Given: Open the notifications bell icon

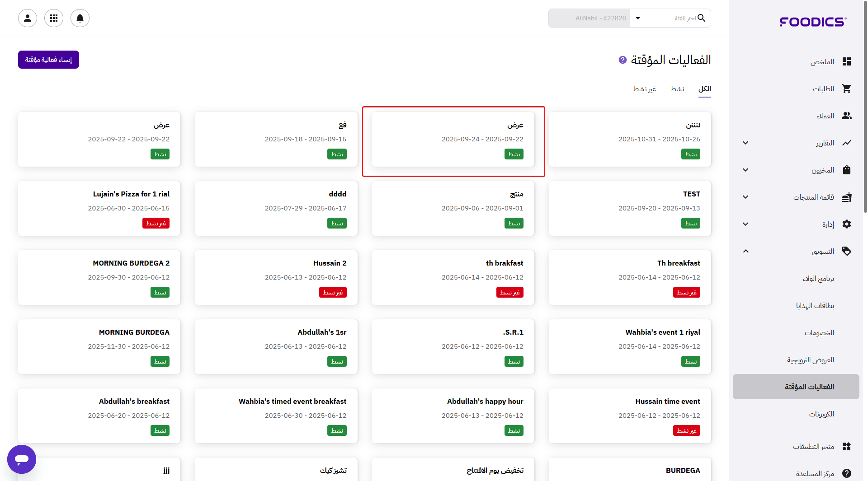Looking at the screenshot, I should coord(80,18).
